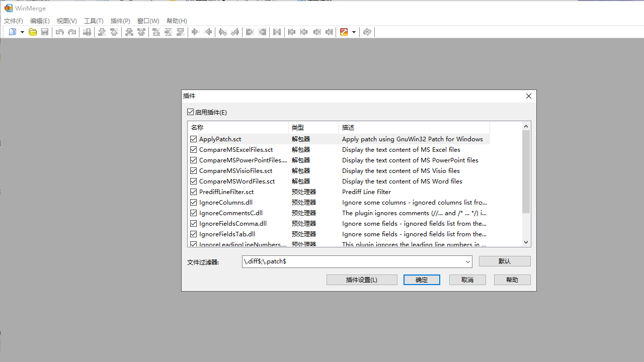The width and height of the screenshot is (644, 362).
Task: Click the 插件设置(L) button
Action: (362, 280)
